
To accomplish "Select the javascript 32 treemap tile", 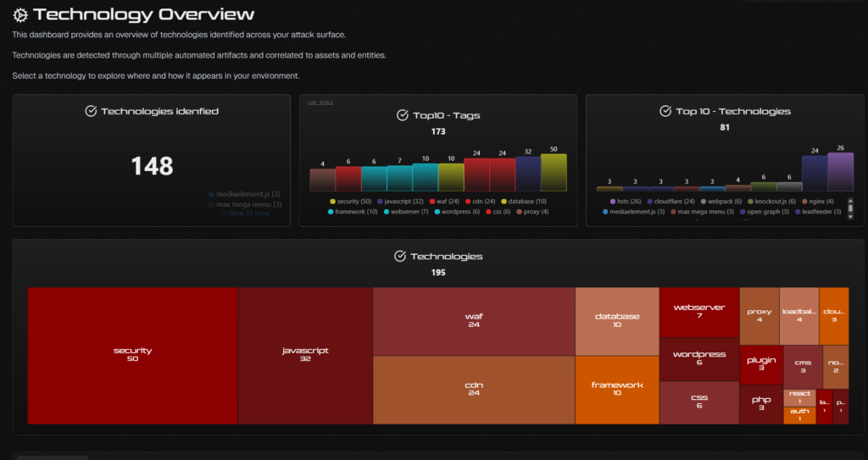I will point(305,356).
